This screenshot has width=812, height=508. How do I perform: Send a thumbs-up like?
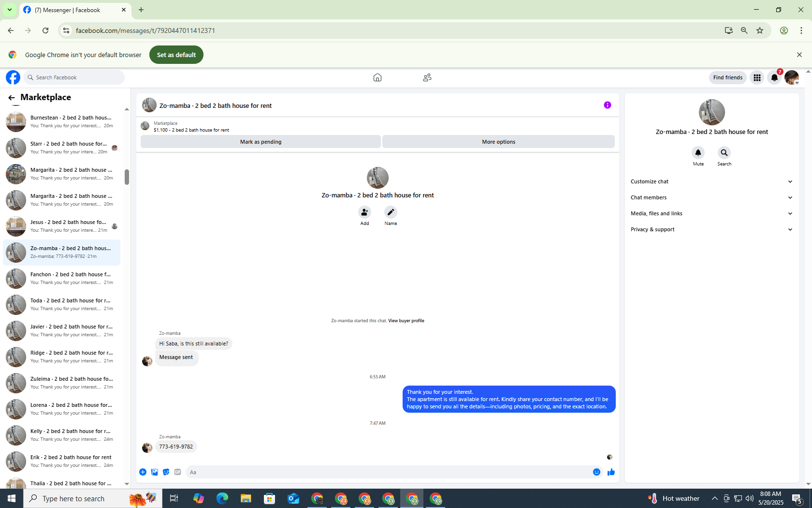point(611,472)
